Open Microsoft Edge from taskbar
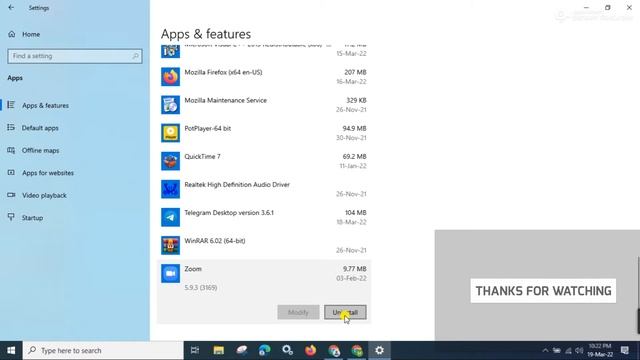Screen dimensions: 640x360 tap(264, 350)
